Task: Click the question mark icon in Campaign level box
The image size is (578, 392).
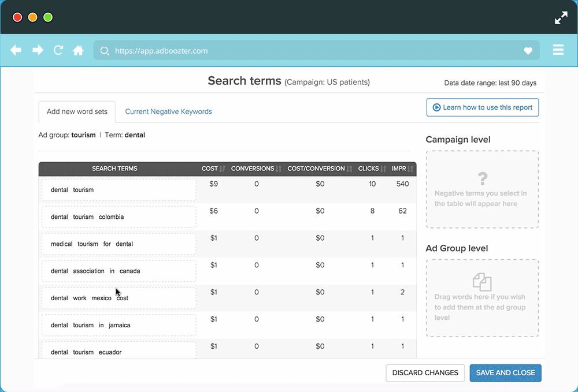Action: [x=482, y=178]
